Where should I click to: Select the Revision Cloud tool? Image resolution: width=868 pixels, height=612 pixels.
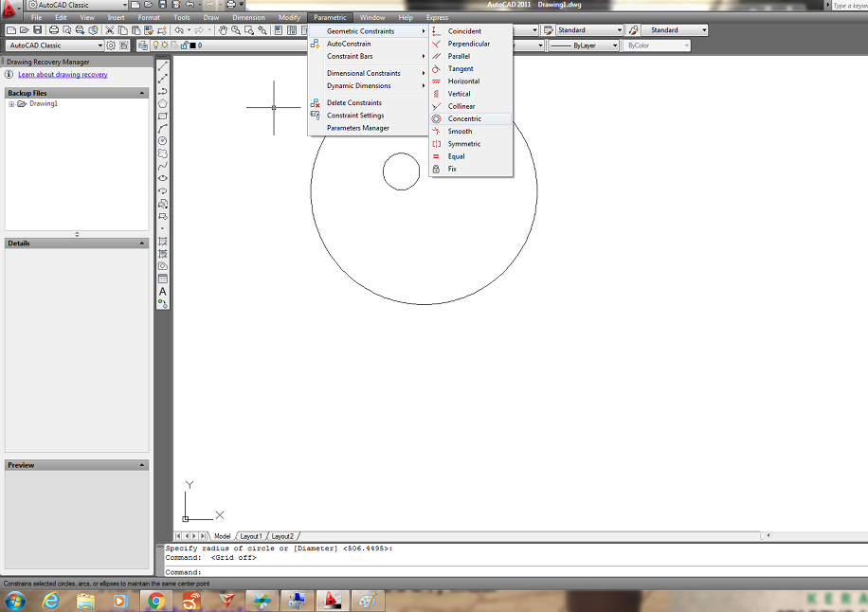pos(163,153)
